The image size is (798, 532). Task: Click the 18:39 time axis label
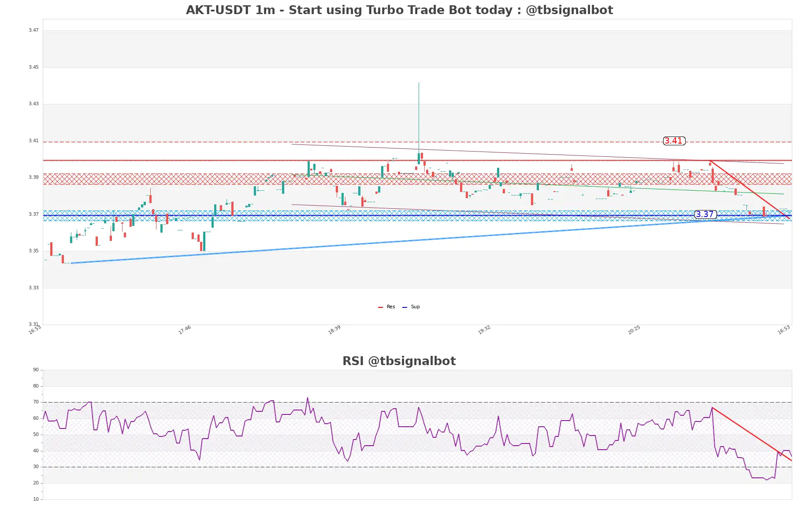pyautogui.click(x=334, y=330)
